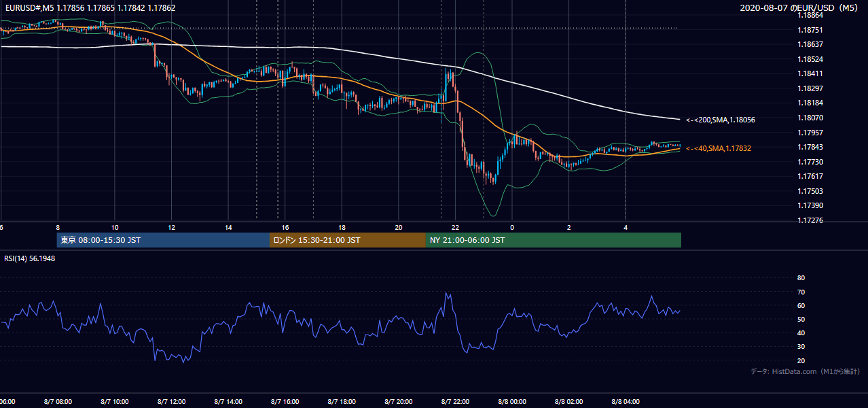Click RSI level label 40

[x=801, y=333]
